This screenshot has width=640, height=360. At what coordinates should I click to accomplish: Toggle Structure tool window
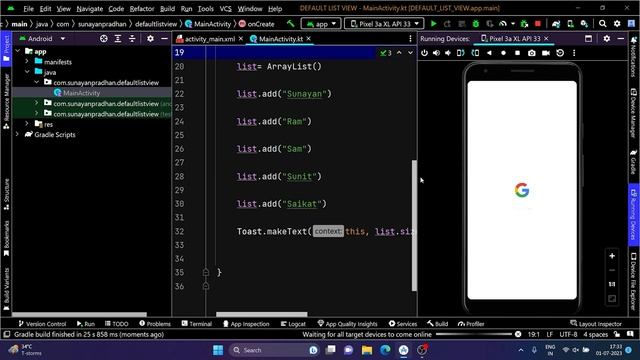point(6,194)
